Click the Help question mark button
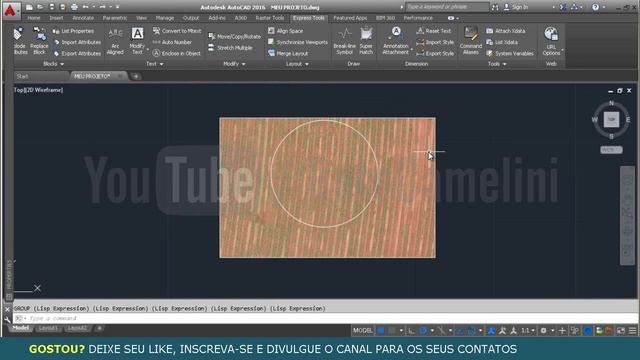Viewport: 640px width, 360px height. [596, 7]
